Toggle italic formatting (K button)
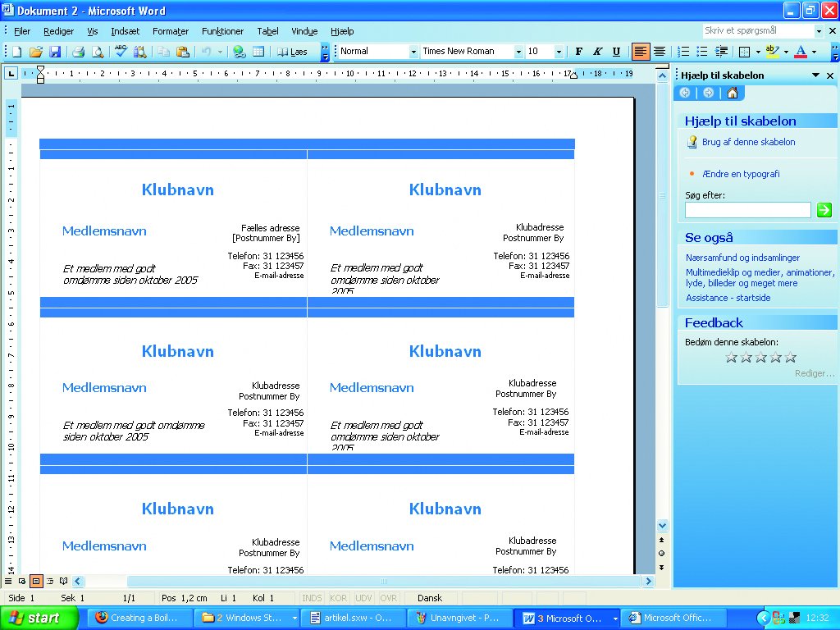Image resolution: width=840 pixels, height=630 pixels. 597,52
